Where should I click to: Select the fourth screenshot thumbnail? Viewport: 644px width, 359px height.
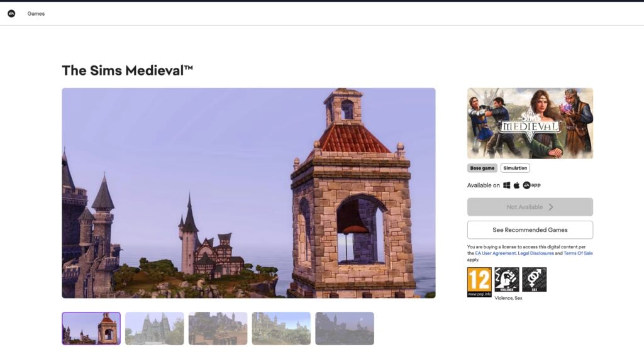[x=281, y=329]
